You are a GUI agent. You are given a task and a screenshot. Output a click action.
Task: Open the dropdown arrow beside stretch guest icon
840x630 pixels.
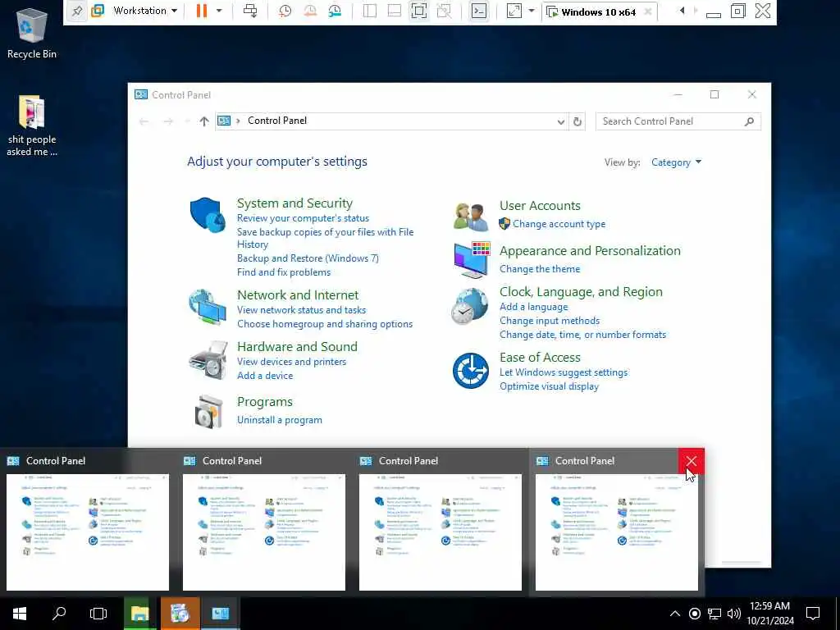tap(531, 11)
